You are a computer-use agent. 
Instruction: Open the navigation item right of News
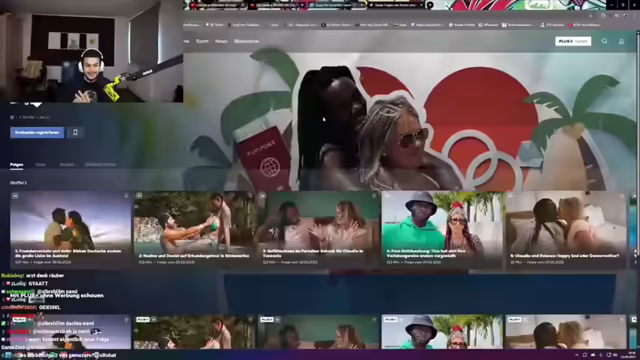[x=246, y=41]
